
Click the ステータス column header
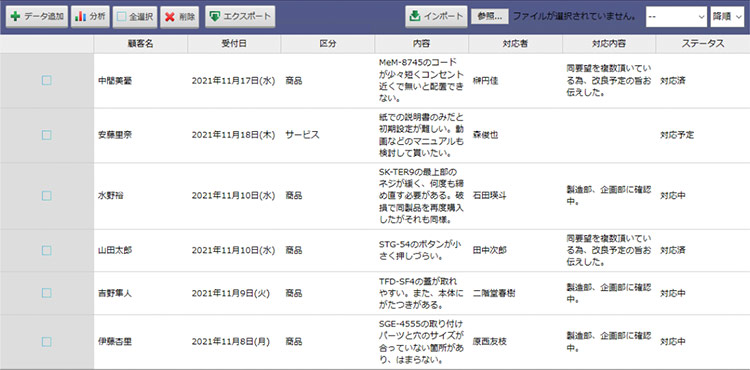click(x=703, y=44)
